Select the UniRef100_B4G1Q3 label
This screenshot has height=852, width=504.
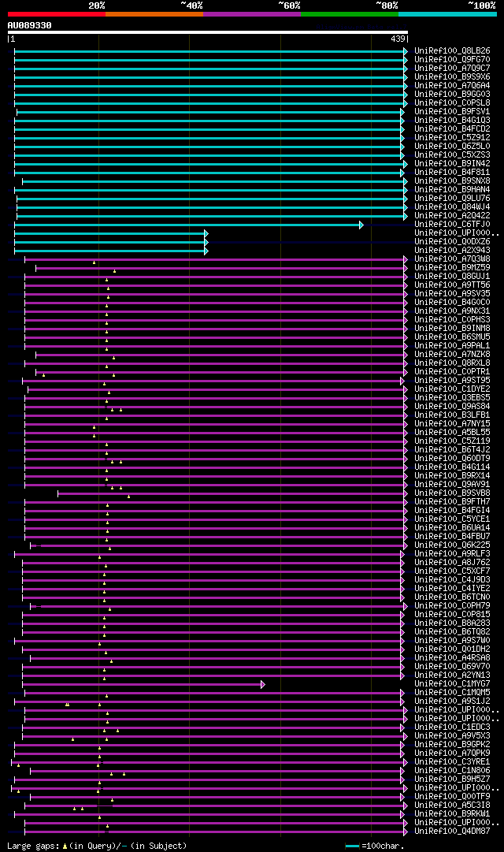click(452, 121)
